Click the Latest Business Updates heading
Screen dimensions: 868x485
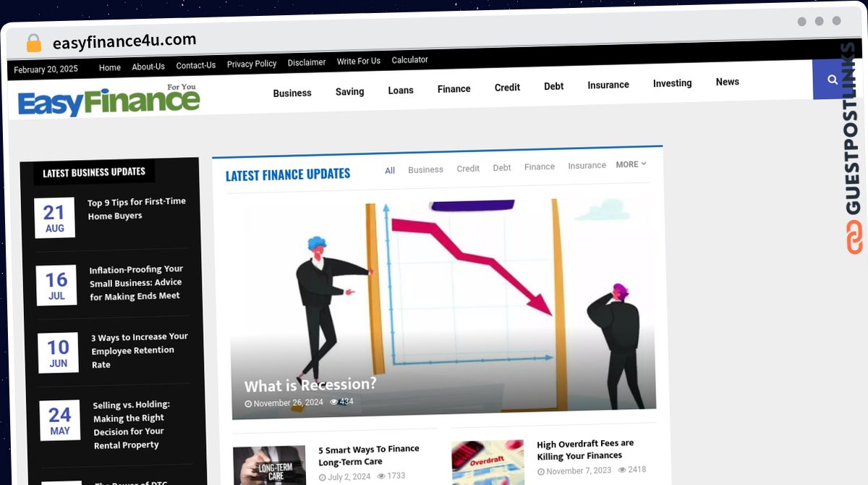(x=94, y=172)
